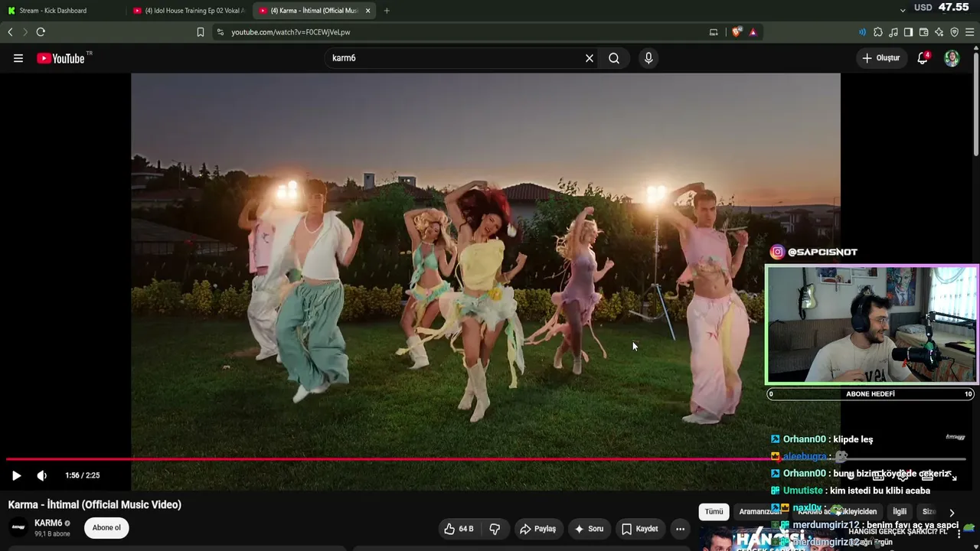Viewport: 980px width, 551px height.
Task: Subscribe with the Abone ol button
Action: (x=106, y=528)
